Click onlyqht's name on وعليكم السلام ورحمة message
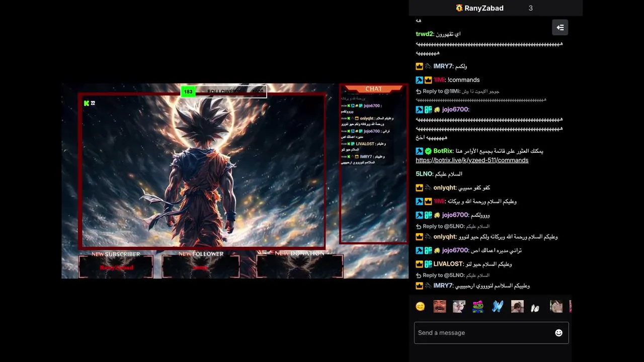The image size is (644, 362). 444,237
